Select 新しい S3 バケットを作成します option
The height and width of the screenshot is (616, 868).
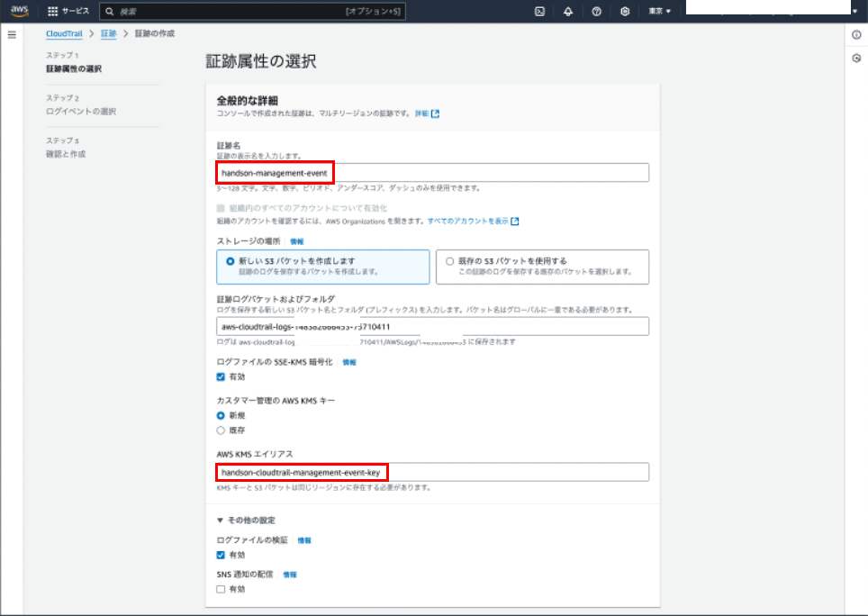(x=322, y=267)
